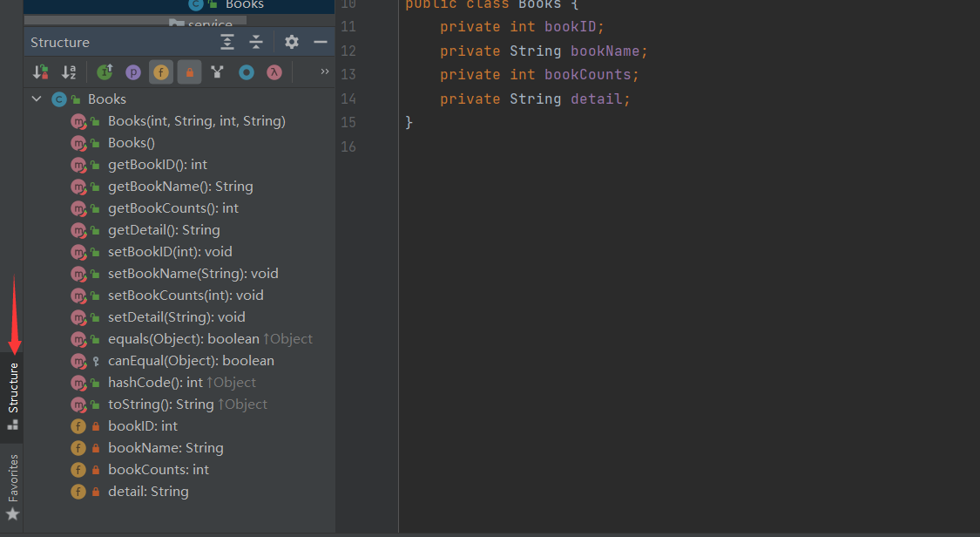The width and height of the screenshot is (980, 537).
Task: Select toString(): String method
Action: pos(160,404)
